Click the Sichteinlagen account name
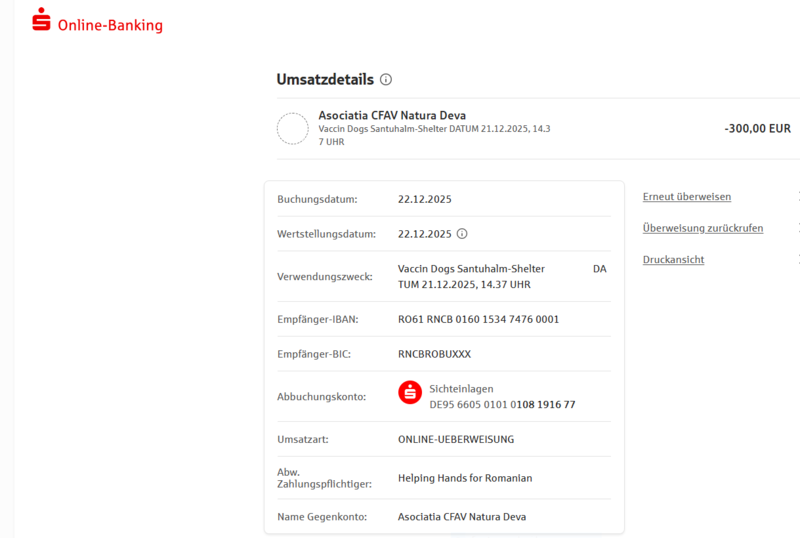 pyautogui.click(x=461, y=388)
